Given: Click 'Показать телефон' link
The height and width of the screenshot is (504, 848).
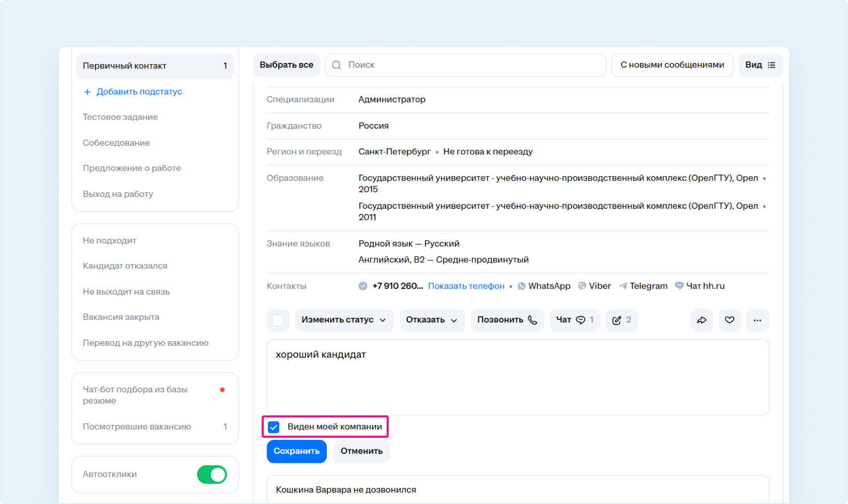Looking at the screenshot, I should [466, 286].
